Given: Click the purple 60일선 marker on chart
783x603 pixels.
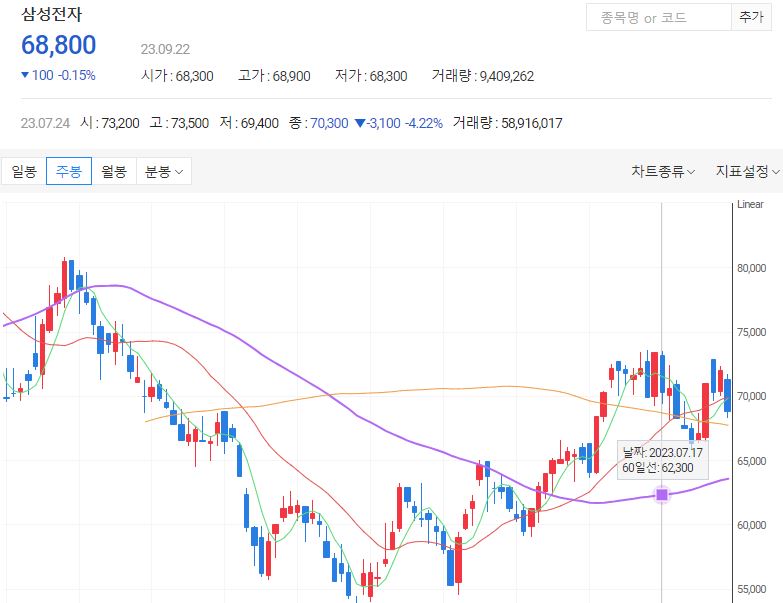Looking at the screenshot, I should [662, 495].
